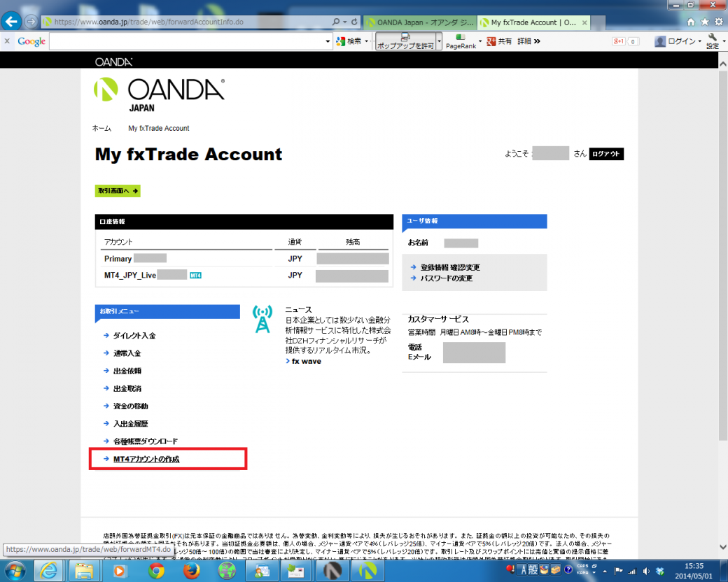This screenshot has height=582, width=728.
Task: Click the news antenna tower icon
Action: pos(262,319)
